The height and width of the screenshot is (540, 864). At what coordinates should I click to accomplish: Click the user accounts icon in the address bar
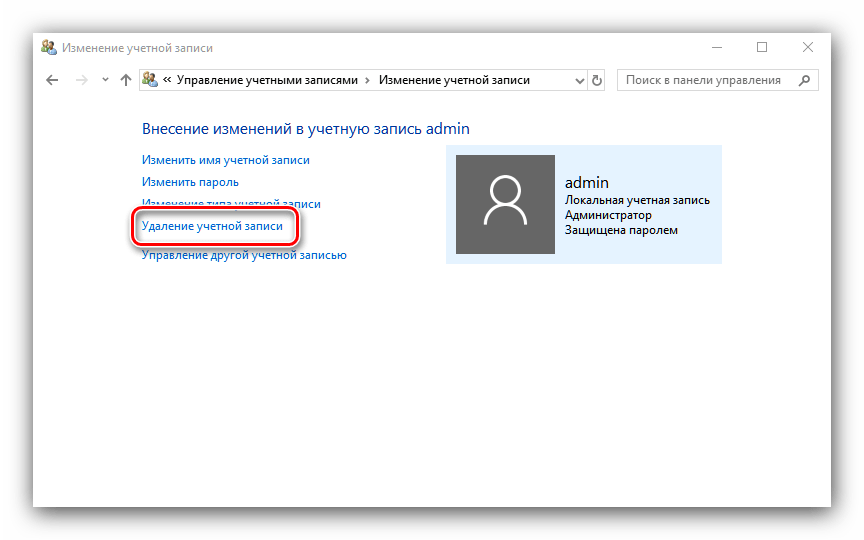(150, 80)
